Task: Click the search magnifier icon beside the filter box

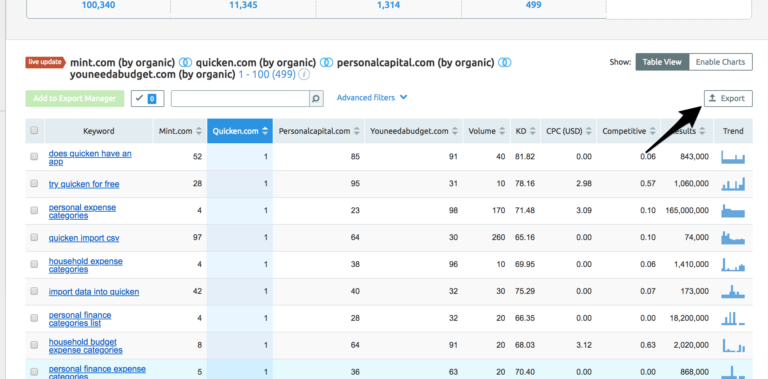Action: (316, 99)
